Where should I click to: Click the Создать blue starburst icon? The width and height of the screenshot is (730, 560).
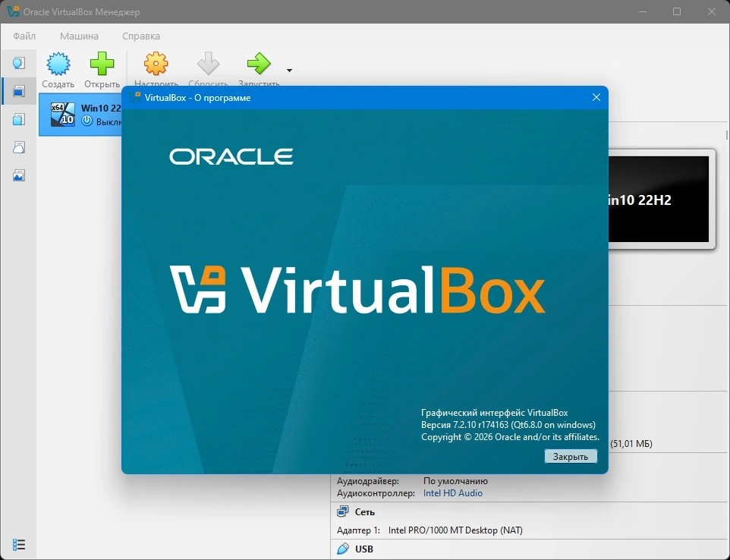58,64
